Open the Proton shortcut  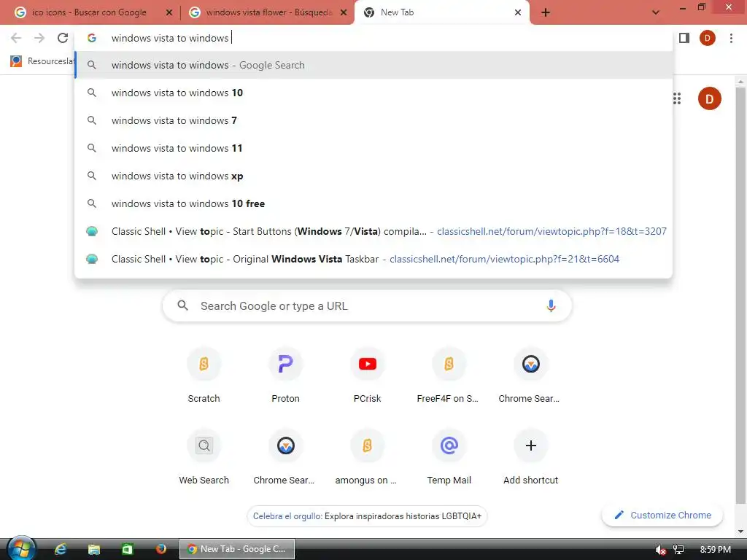[x=285, y=376]
